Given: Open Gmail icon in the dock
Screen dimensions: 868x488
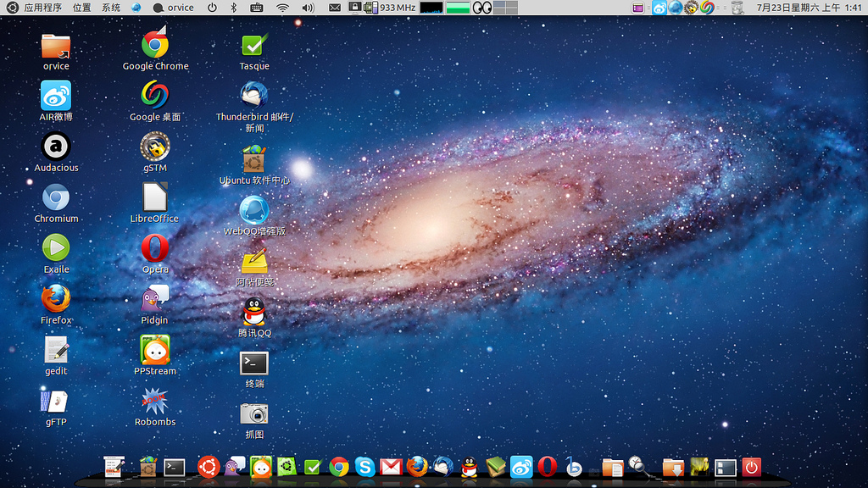Looking at the screenshot, I should pyautogui.click(x=391, y=468).
